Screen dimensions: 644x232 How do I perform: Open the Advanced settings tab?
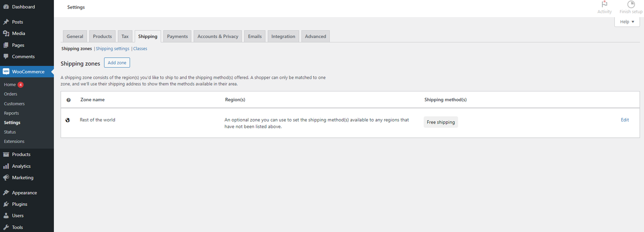click(x=315, y=36)
